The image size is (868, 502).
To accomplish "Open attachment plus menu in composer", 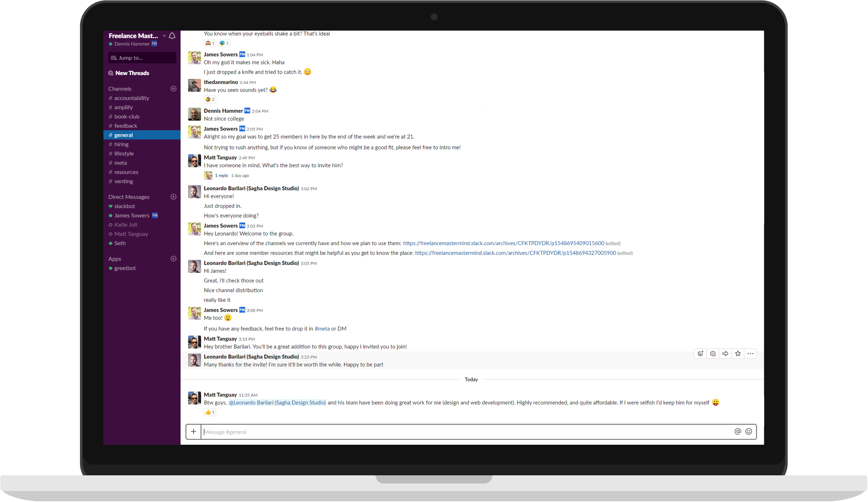I will point(193,432).
